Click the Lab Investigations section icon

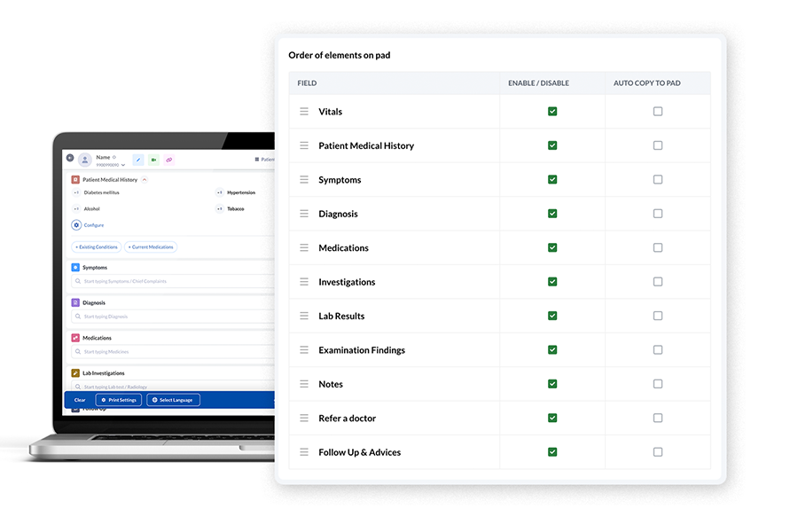point(75,372)
